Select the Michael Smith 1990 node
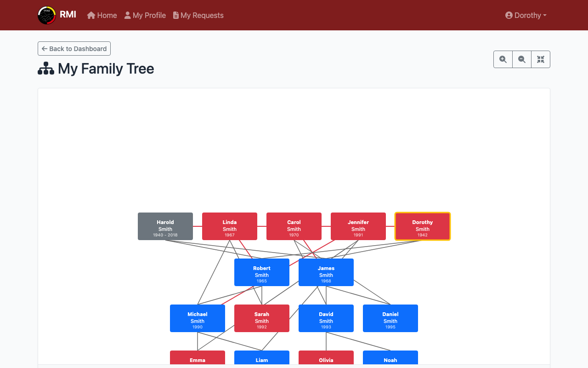 pos(198,318)
